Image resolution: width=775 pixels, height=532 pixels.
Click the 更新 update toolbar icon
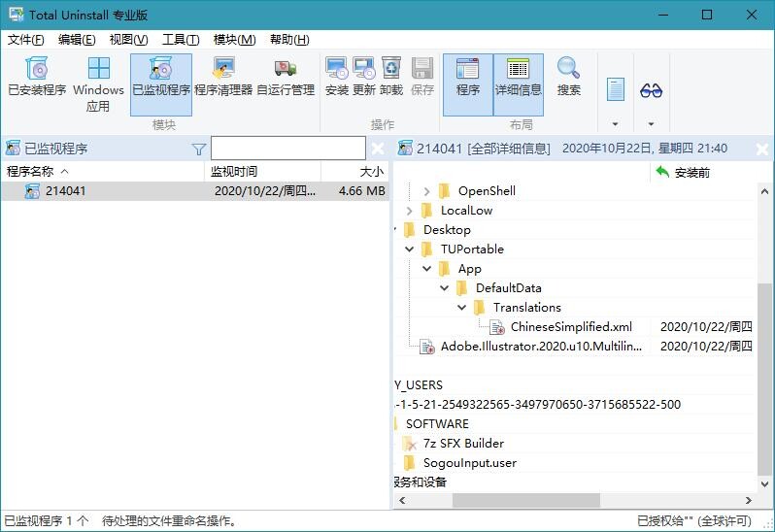tap(364, 77)
